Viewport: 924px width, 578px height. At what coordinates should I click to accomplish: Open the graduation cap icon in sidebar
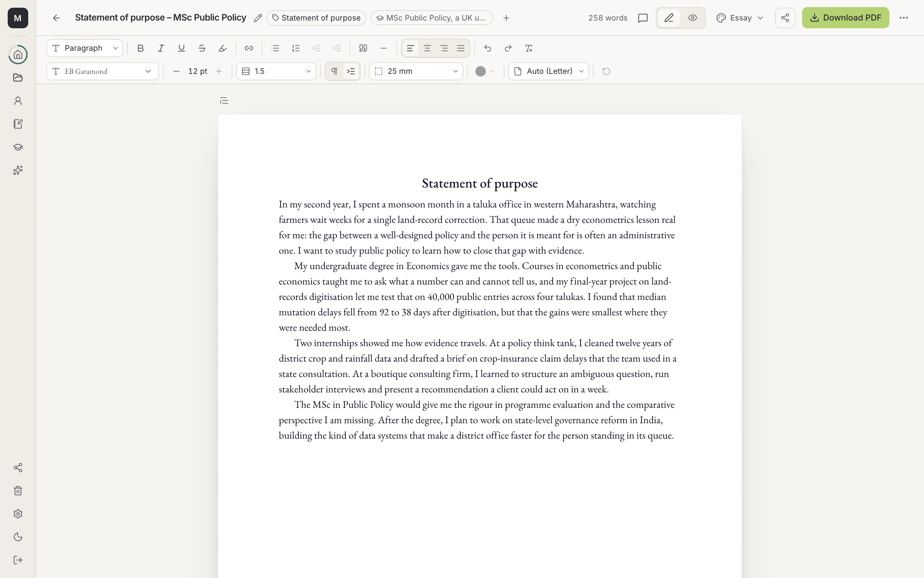(x=18, y=147)
